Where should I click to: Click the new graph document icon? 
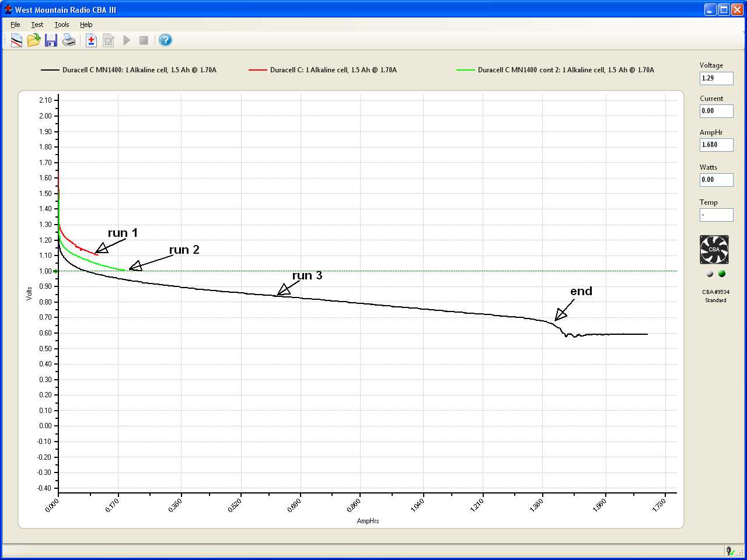coord(16,40)
